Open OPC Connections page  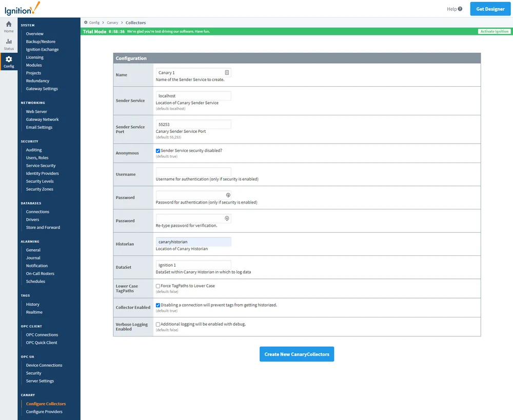pos(42,335)
